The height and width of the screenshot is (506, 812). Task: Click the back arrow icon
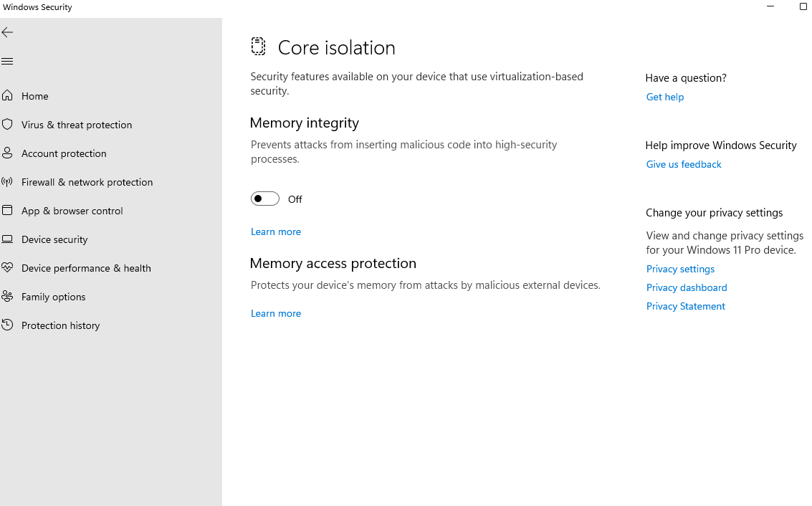[x=7, y=32]
